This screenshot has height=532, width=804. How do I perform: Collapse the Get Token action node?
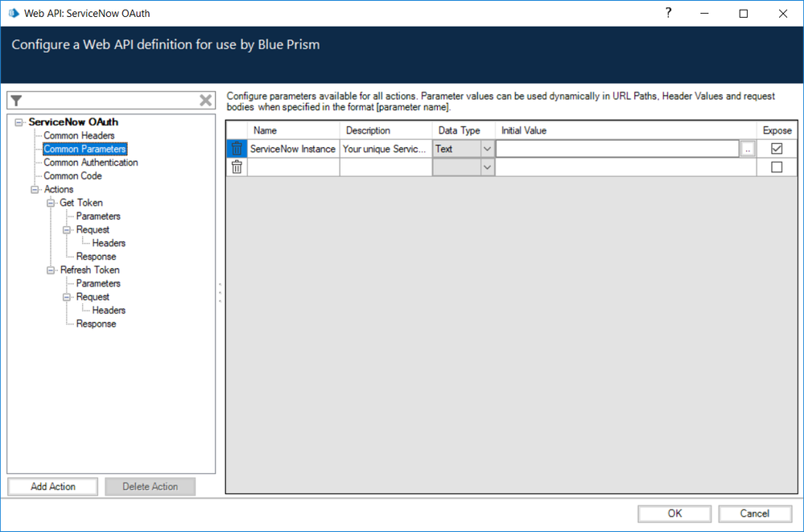coord(52,203)
